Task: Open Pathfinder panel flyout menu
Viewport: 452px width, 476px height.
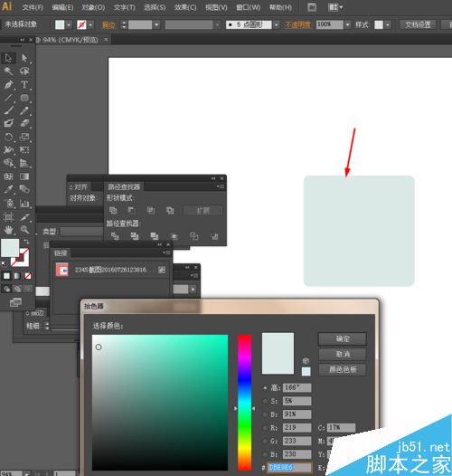Action: point(221,186)
